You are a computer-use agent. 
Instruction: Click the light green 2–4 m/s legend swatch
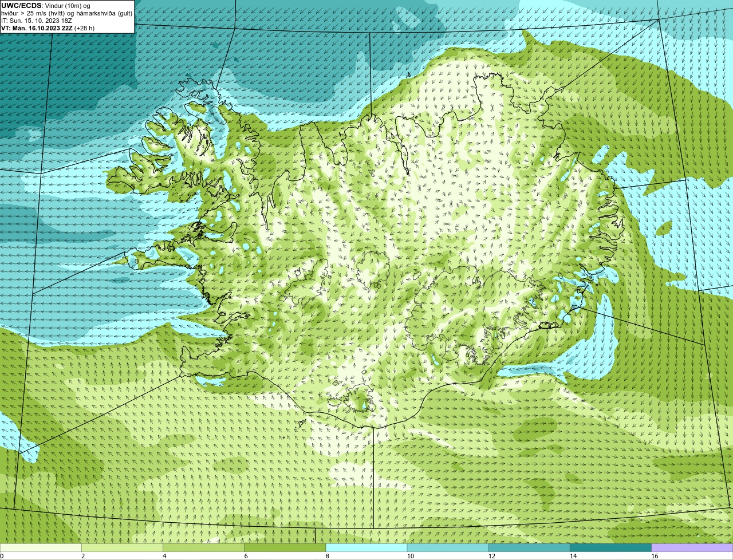(x=122, y=548)
